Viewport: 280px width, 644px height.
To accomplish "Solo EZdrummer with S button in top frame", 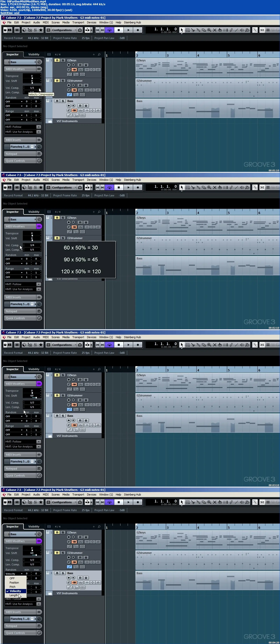I will coord(63,81).
